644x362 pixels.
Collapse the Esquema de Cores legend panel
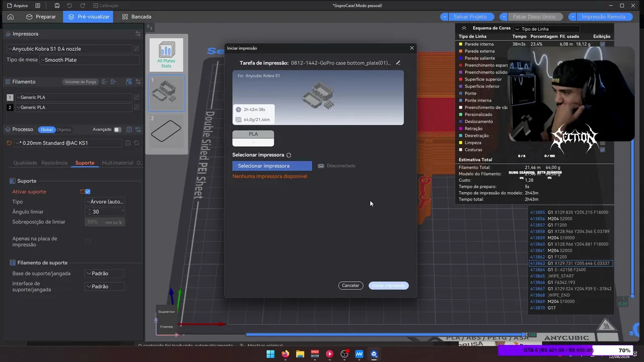coord(464,28)
